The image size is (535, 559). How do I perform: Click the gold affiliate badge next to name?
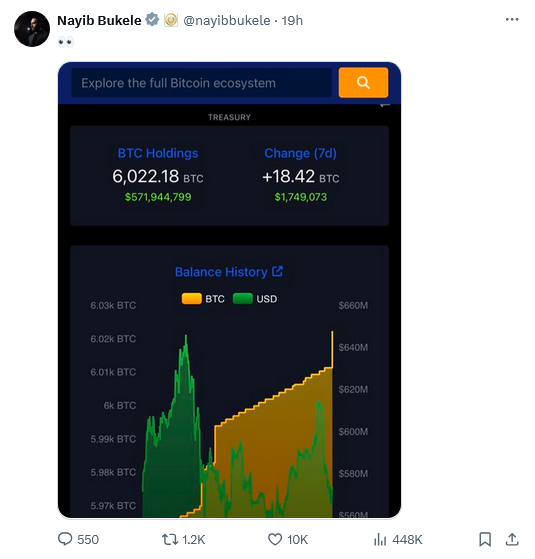[x=171, y=20]
